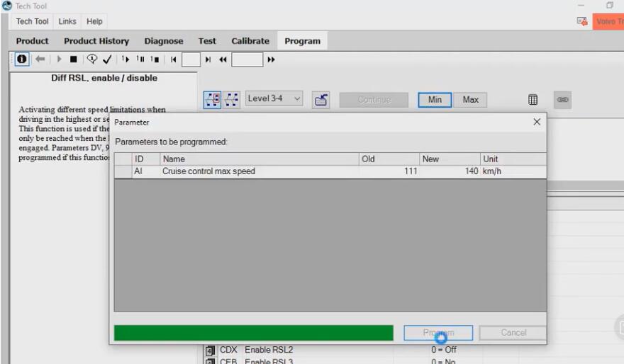Viewport: 624px width, 364px height.
Task: Open the Help menu
Action: click(94, 21)
